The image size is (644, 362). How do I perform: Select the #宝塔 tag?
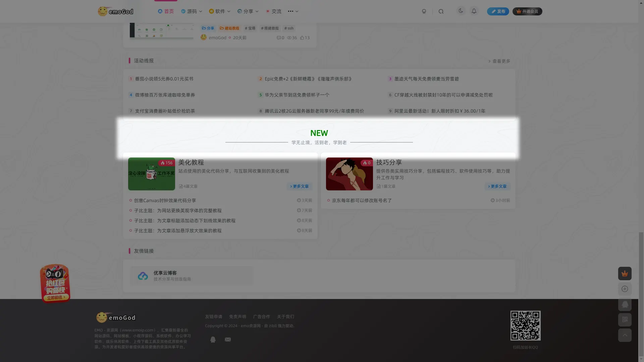pos(250,28)
